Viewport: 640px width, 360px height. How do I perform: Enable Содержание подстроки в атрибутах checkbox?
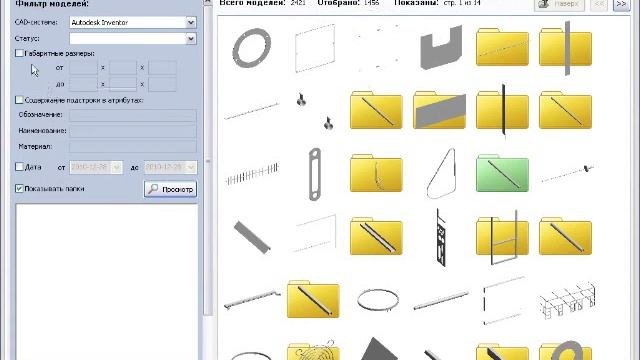(19, 100)
